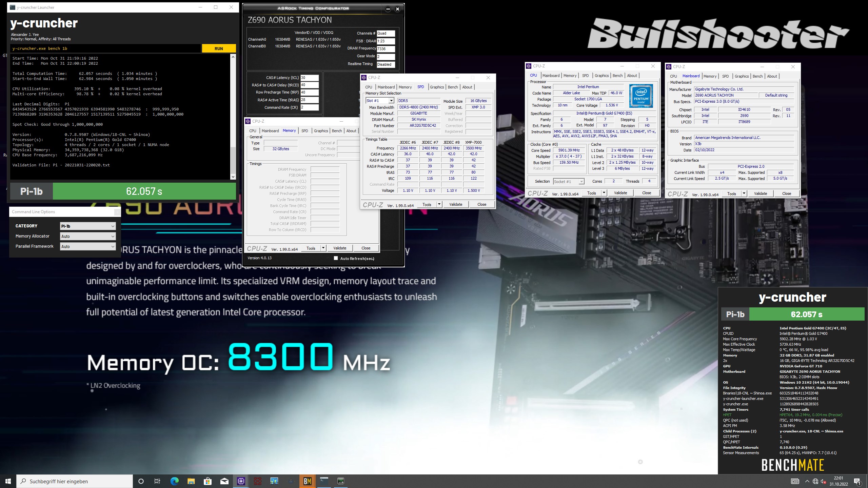The height and width of the screenshot is (488, 868).
Task: Open the Windows Start menu
Action: 8,481
